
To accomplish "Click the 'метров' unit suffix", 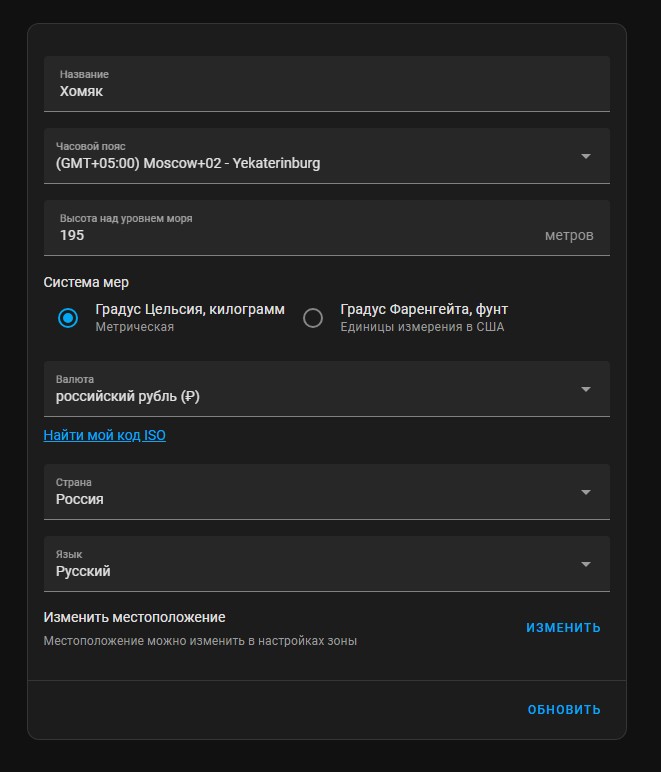I will 569,236.
